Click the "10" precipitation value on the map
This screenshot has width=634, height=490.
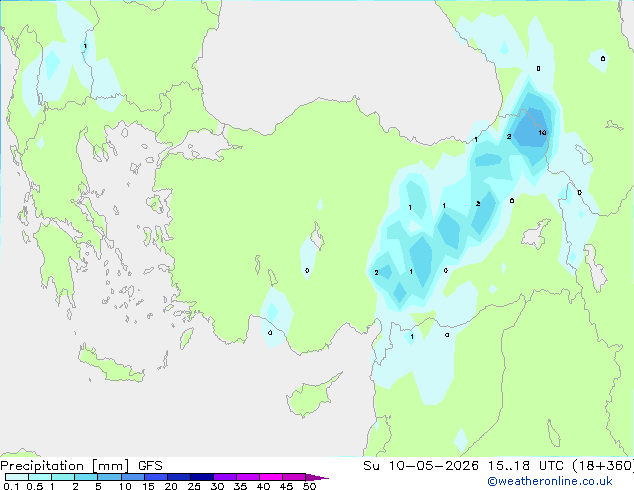(542, 133)
